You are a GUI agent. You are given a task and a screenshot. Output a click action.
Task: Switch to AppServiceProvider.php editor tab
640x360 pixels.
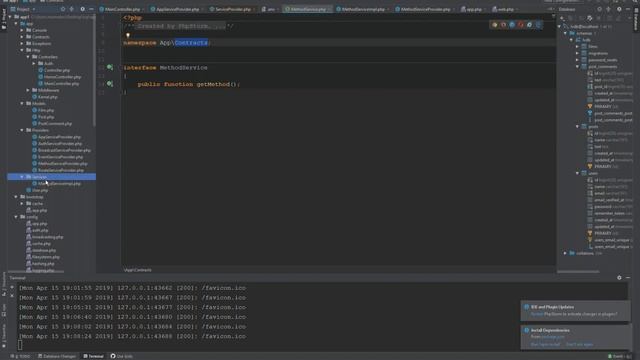pos(176,9)
